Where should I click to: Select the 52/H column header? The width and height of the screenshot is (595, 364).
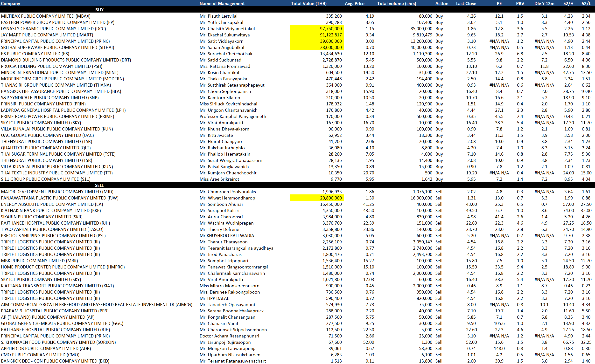568,3
